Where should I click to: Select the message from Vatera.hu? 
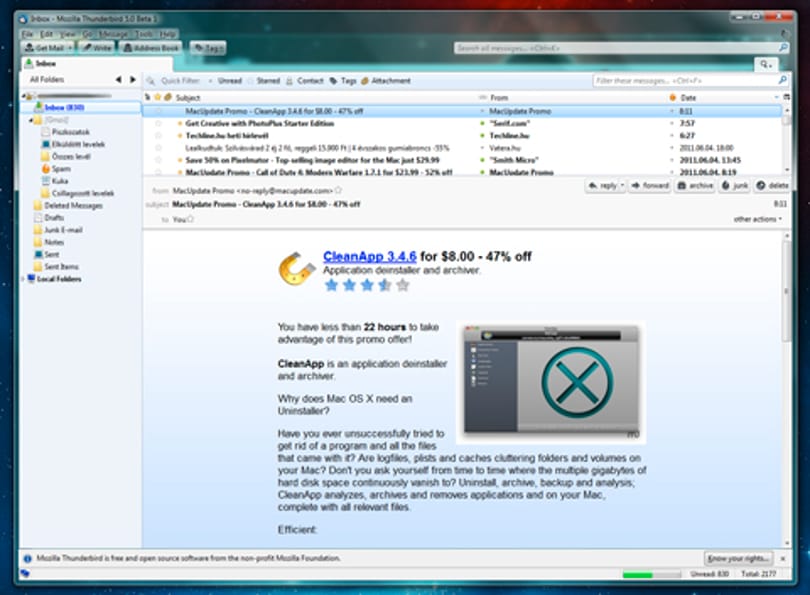(462, 148)
